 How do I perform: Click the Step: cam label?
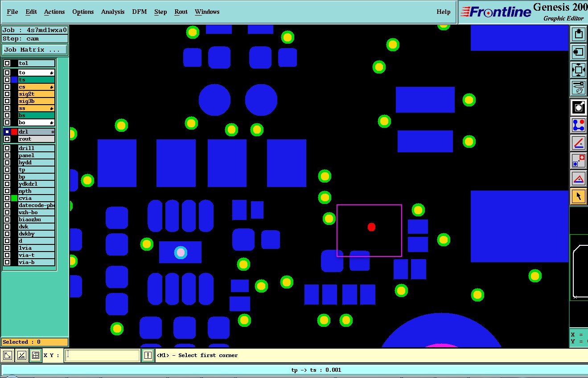click(35, 39)
